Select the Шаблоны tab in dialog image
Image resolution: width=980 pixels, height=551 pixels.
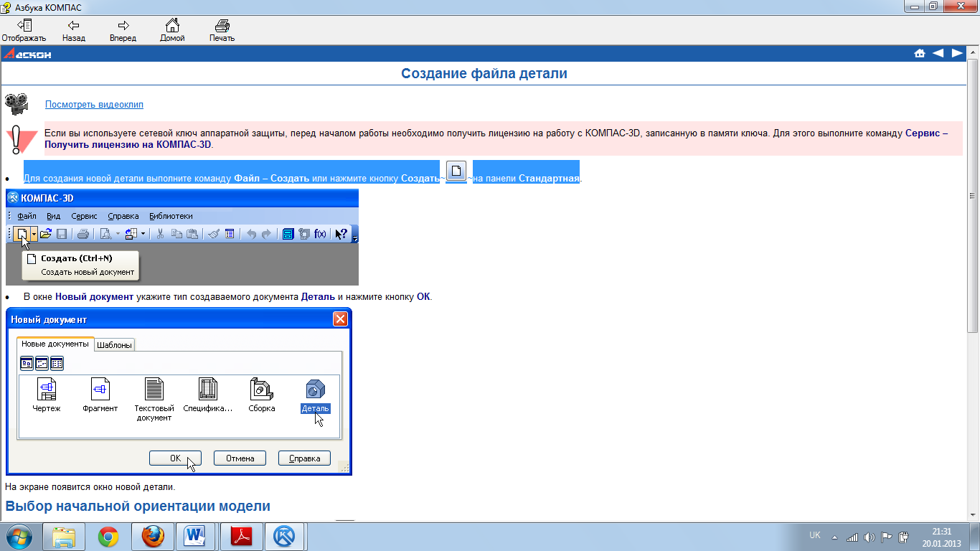coord(115,345)
